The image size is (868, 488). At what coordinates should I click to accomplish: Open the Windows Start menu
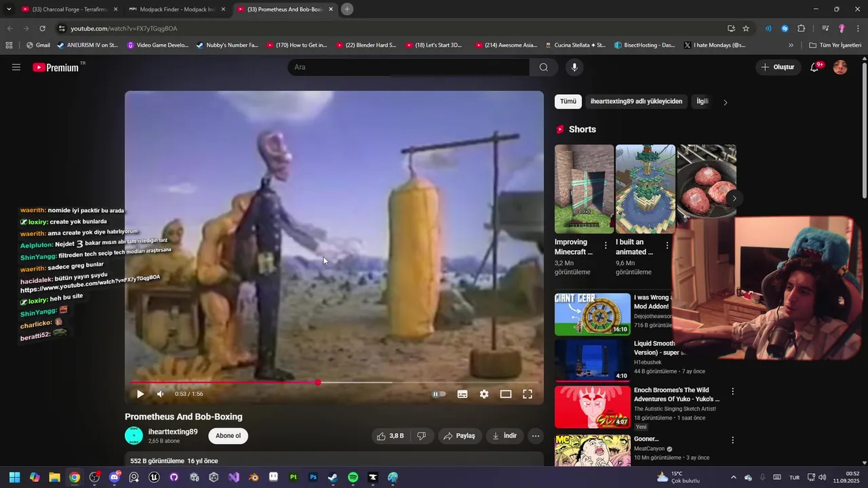click(14, 477)
